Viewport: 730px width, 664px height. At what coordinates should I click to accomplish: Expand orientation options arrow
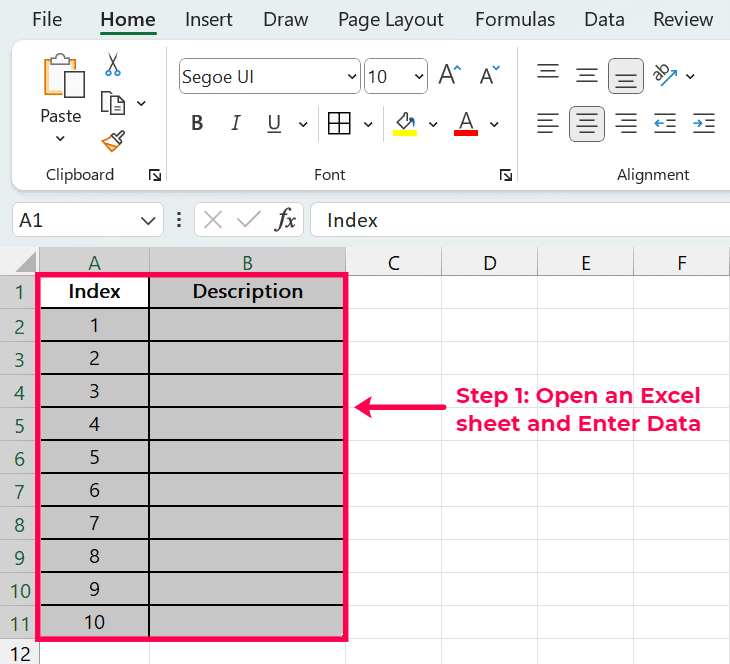coord(690,76)
